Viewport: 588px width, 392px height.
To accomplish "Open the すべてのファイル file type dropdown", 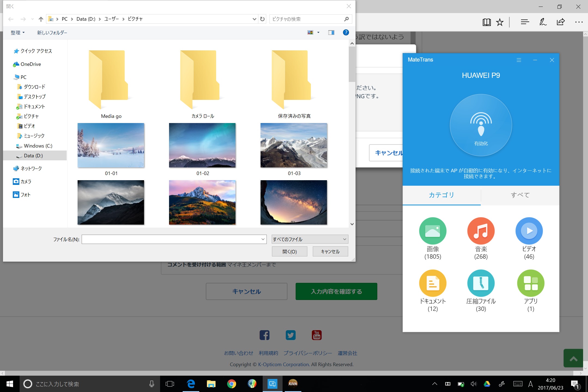I will pyautogui.click(x=310, y=239).
